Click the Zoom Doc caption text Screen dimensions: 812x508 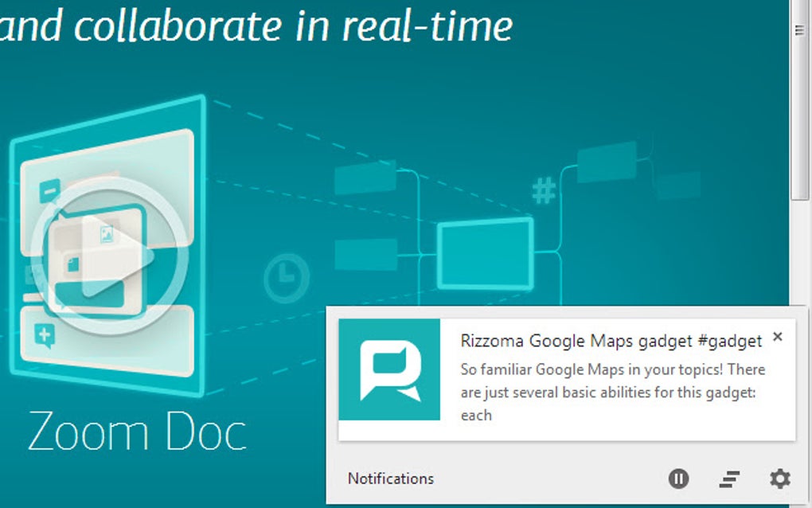[135, 432]
